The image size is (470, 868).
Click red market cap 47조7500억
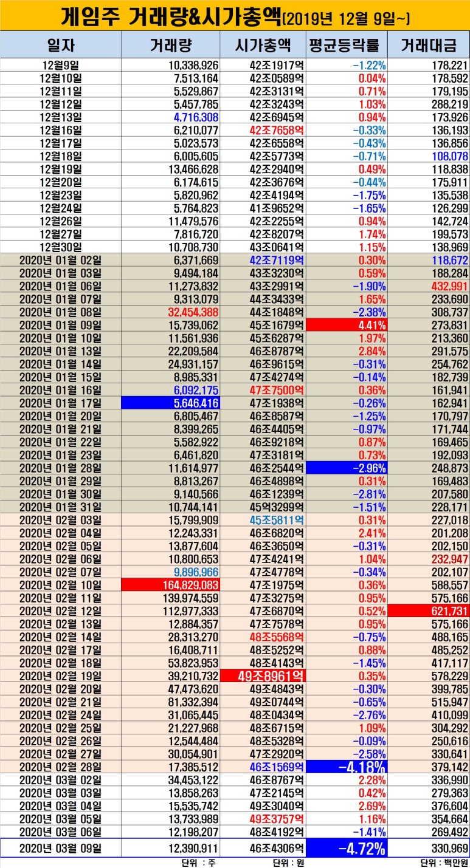pos(277,389)
